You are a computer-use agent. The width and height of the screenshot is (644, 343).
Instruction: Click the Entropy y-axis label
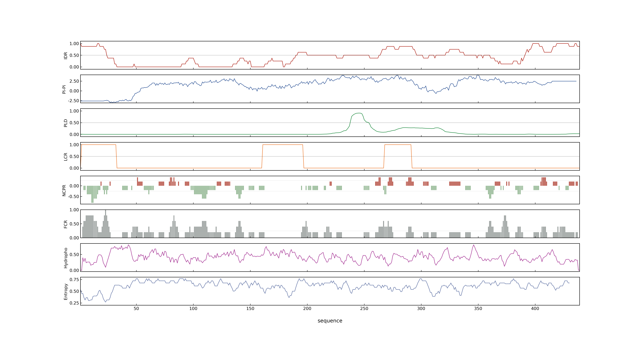[66, 291]
